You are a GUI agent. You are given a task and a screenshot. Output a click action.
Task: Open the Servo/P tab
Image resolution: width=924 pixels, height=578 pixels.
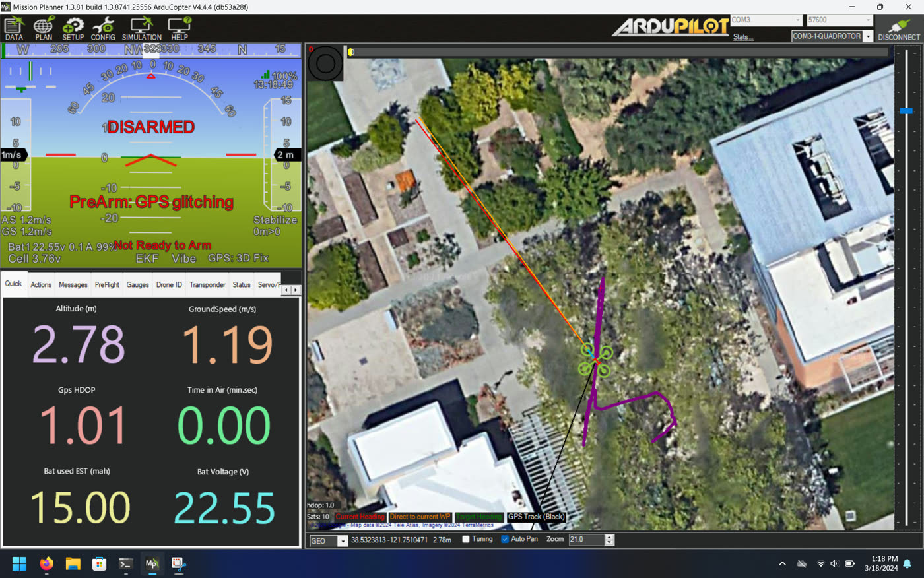268,285
